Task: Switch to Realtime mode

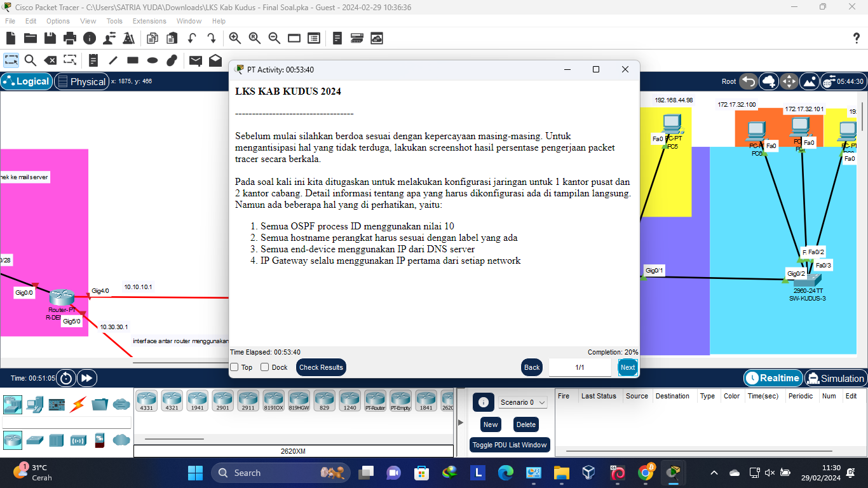Action: pyautogui.click(x=773, y=378)
